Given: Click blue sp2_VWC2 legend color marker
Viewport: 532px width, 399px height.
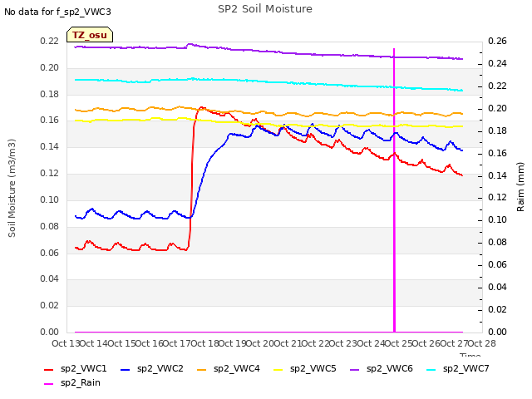Looking at the screenshot, I should (x=126, y=370).
